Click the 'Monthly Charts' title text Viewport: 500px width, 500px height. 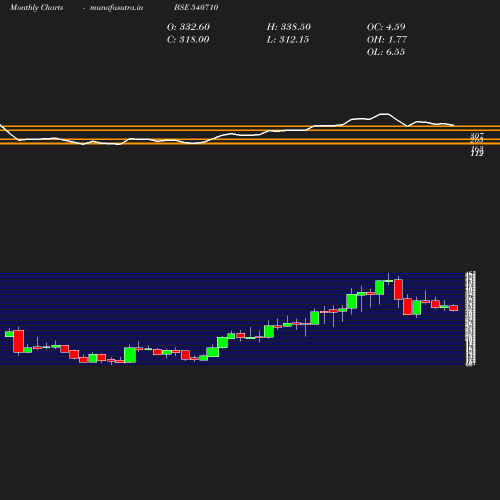point(37,8)
